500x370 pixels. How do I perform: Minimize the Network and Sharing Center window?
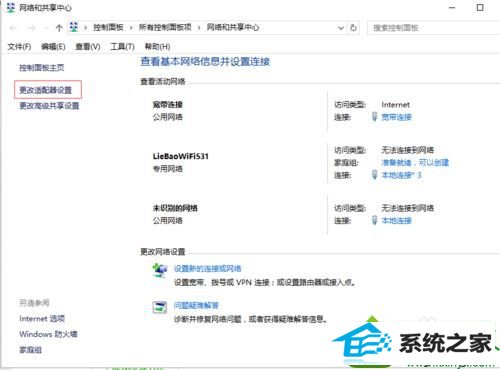click(x=452, y=8)
